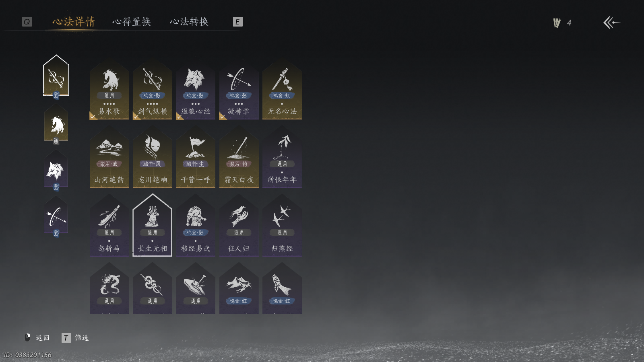
Task: Switch to the 心得置换 tab
Action: pyautogui.click(x=132, y=22)
